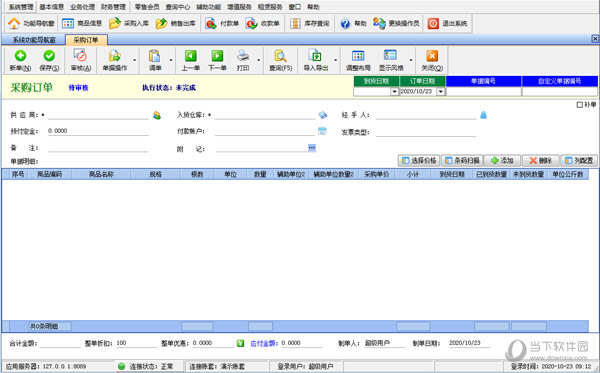Expand the 打印 dropdown arrow

(x=259, y=60)
